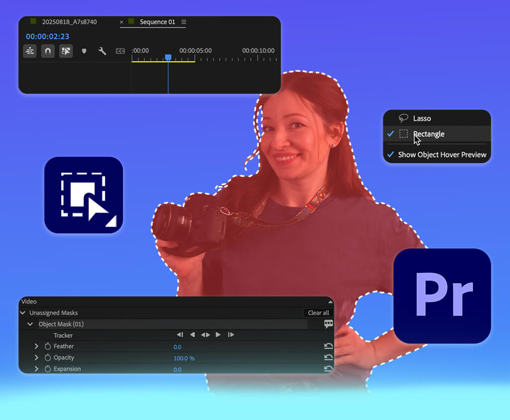Select the Sequence 01 tab

pyautogui.click(x=157, y=22)
